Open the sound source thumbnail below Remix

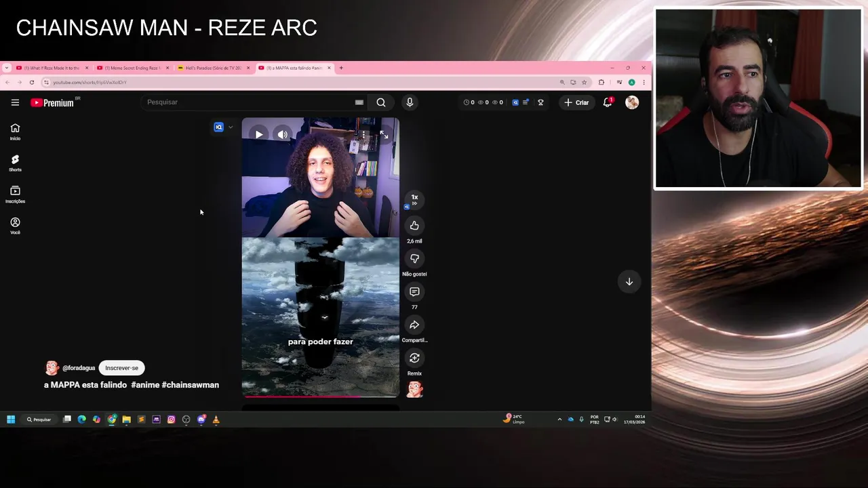414,389
